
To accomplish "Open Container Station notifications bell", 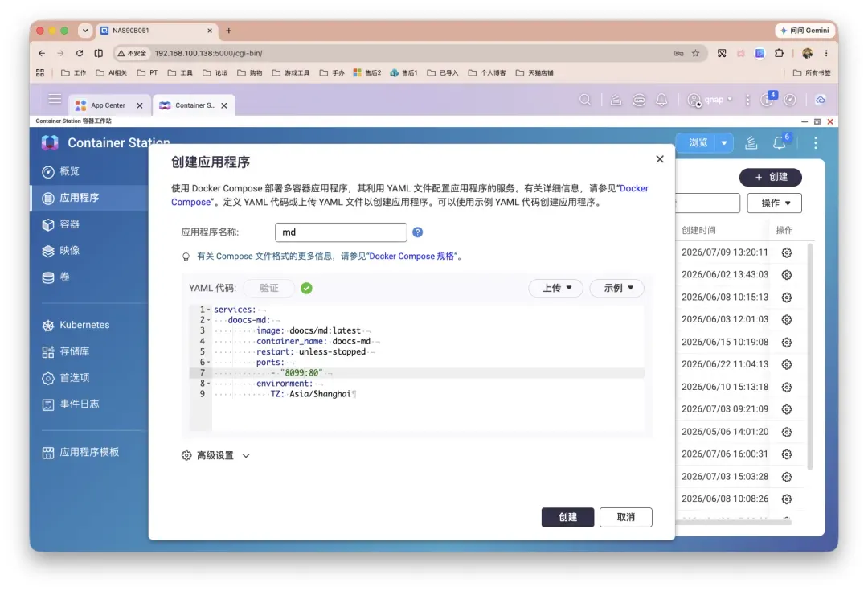I will [780, 143].
